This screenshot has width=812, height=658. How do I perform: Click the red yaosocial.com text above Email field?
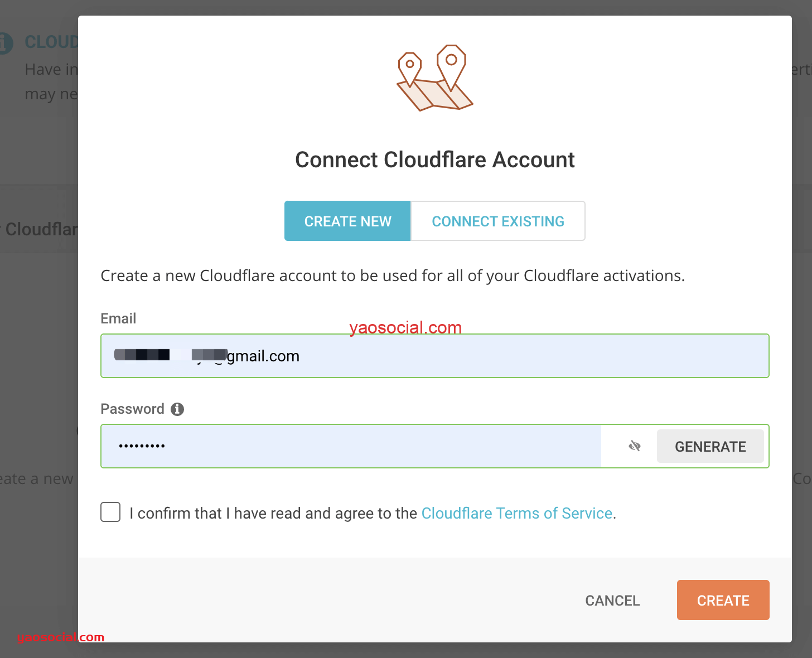pos(405,327)
